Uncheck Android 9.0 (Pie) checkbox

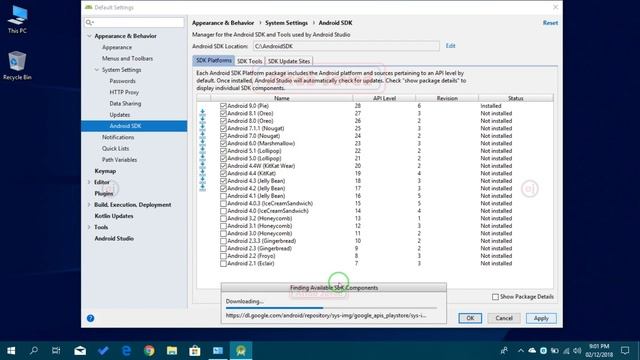tap(223, 106)
